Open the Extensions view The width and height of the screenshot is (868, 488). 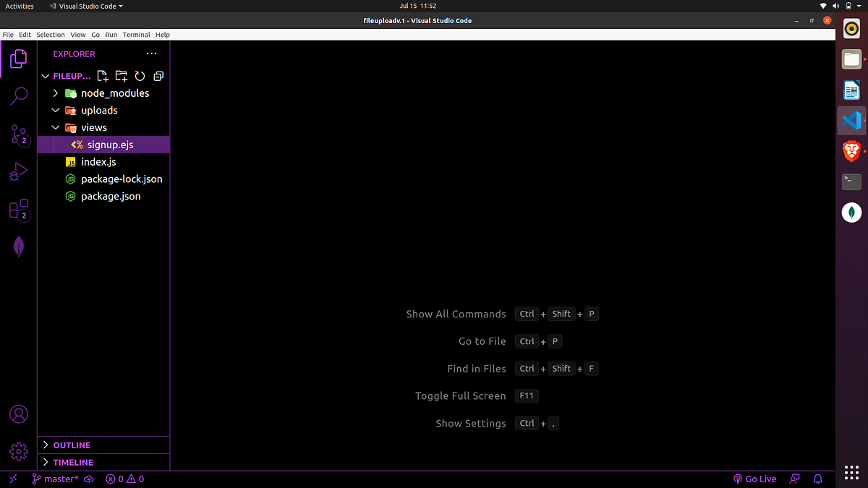18,210
